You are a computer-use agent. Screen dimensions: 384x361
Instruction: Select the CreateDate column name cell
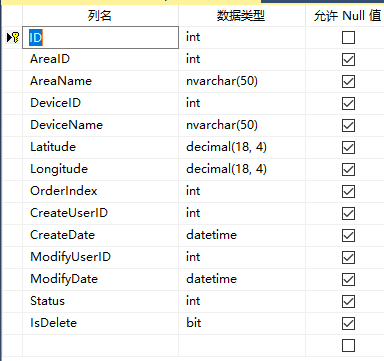pyautogui.click(x=100, y=235)
